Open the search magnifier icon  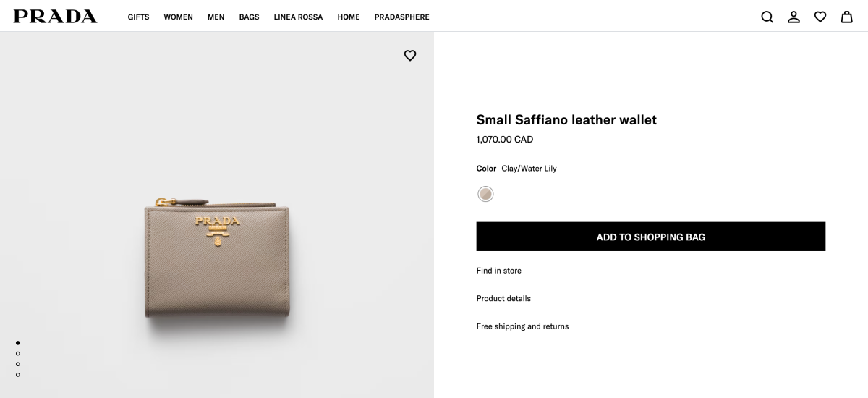(767, 17)
